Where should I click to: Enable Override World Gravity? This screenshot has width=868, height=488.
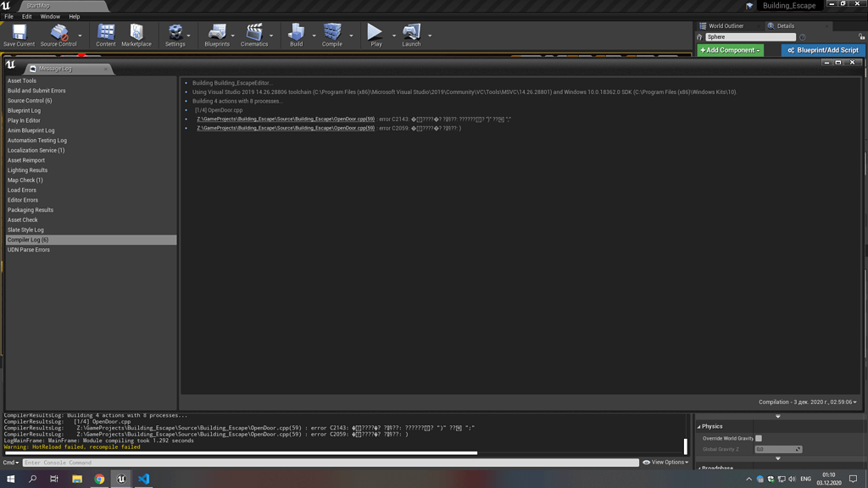(757, 437)
